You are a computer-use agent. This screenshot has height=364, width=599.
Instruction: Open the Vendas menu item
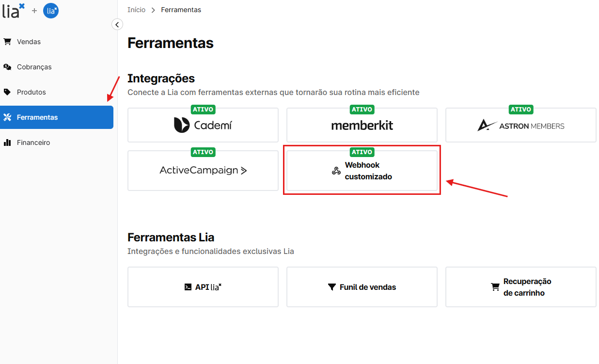29,42
